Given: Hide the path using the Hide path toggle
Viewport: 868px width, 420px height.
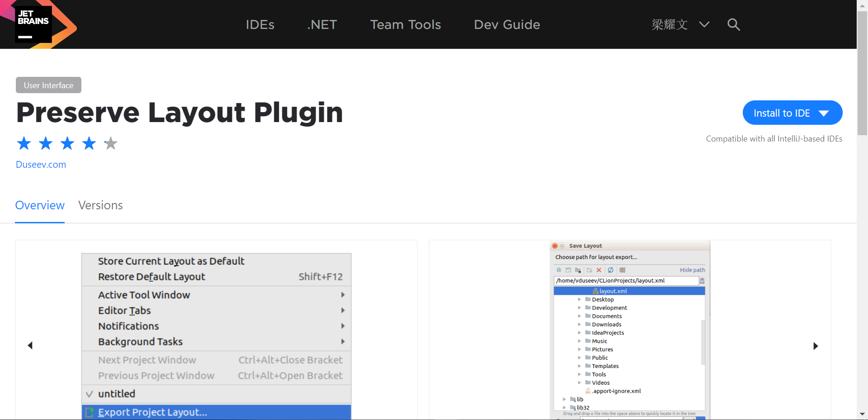Looking at the screenshot, I should coord(692,269).
